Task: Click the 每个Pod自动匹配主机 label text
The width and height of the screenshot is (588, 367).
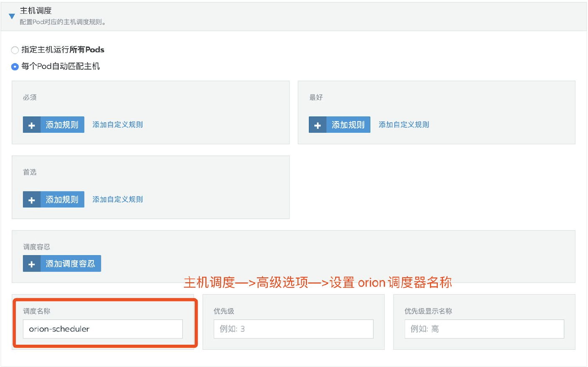Action: point(61,66)
